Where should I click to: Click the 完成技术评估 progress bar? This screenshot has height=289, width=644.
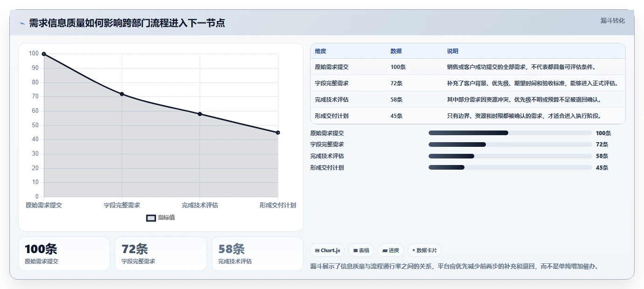(x=510, y=156)
